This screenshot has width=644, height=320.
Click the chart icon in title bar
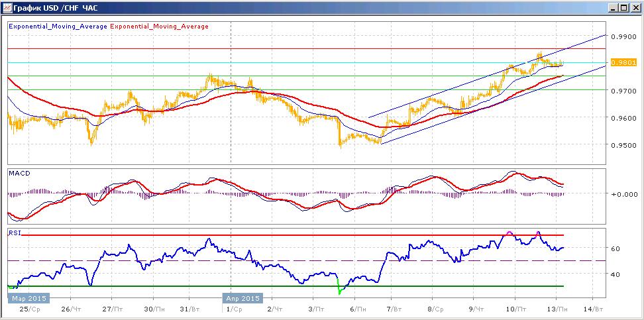click(7, 7)
